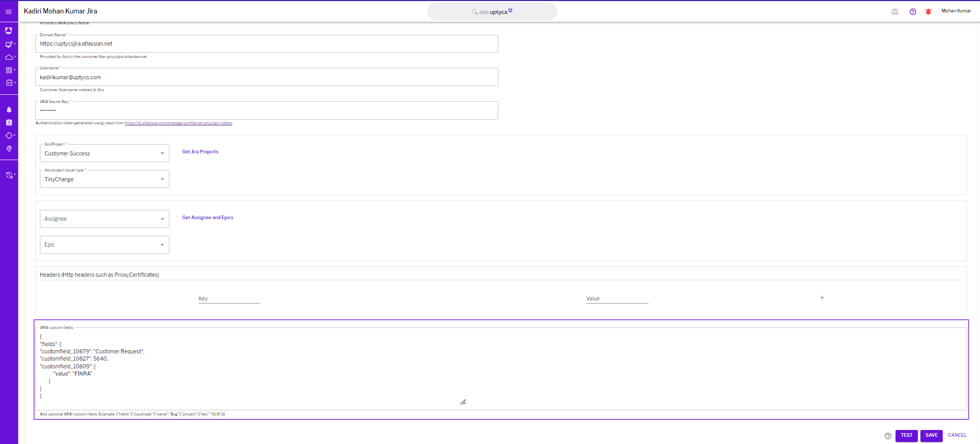Image resolution: width=980 pixels, height=444 pixels.
Task: Open the purple help icon in header
Action: pos(913,11)
